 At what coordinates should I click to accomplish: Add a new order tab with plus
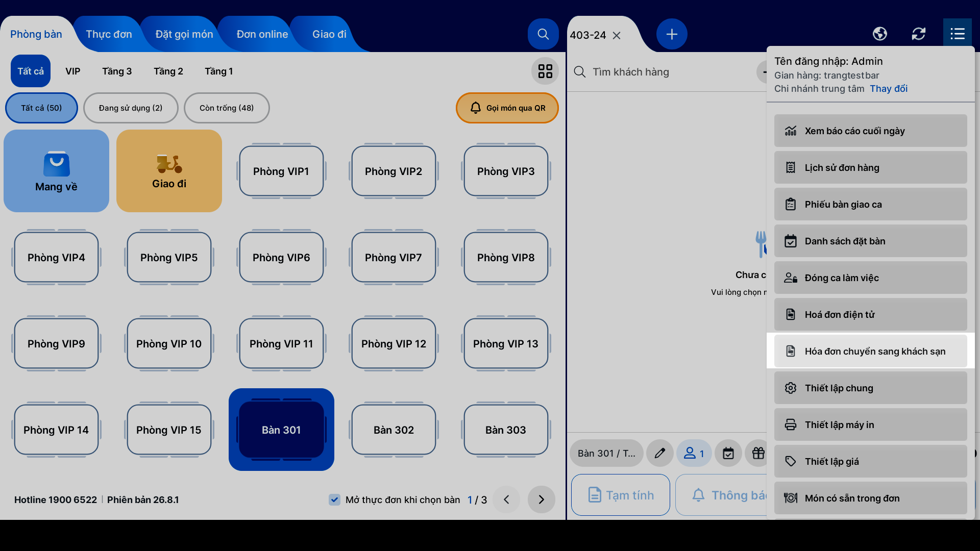pyautogui.click(x=672, y=34)
